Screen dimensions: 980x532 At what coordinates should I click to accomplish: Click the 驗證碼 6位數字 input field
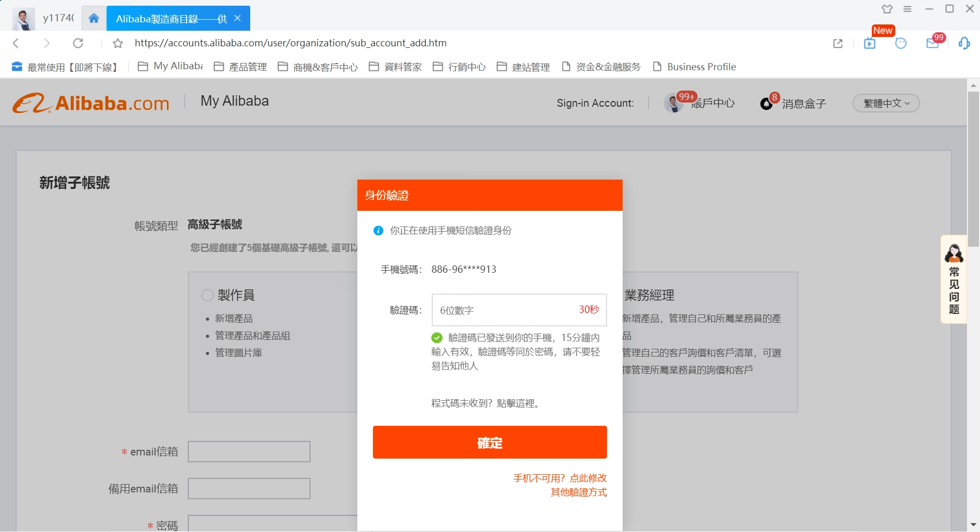tap(519, 310)
